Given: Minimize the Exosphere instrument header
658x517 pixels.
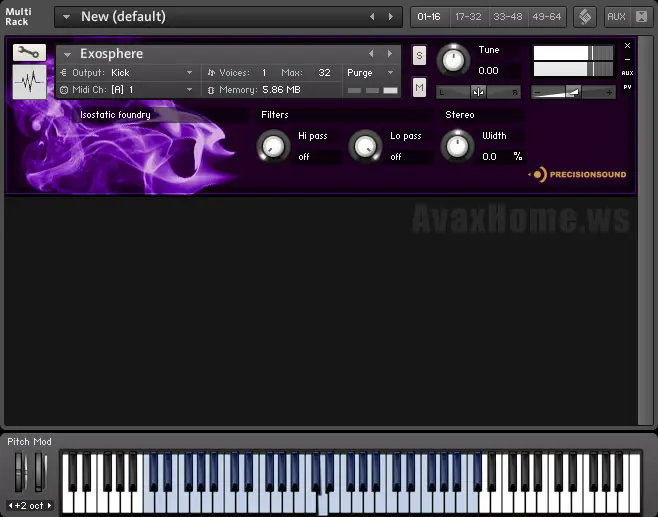Looking at the screenshot, I should pyautogui.click(x=627, y=59).
